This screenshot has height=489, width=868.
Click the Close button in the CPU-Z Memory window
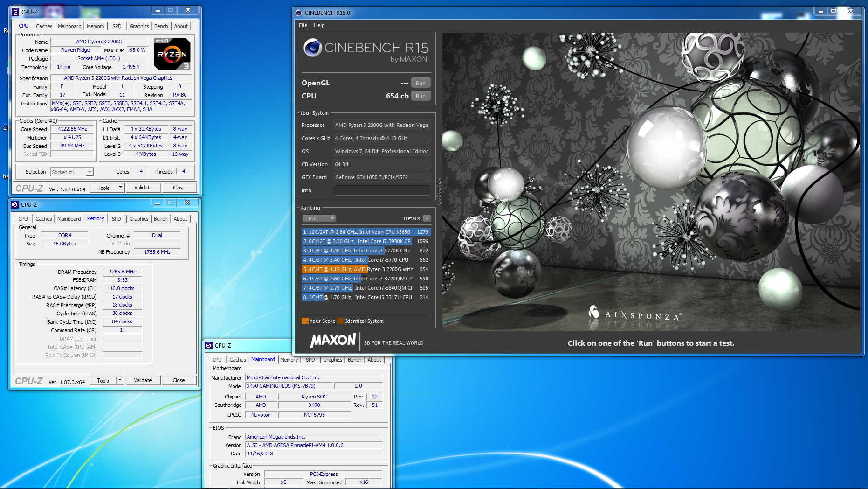(179, 380)
